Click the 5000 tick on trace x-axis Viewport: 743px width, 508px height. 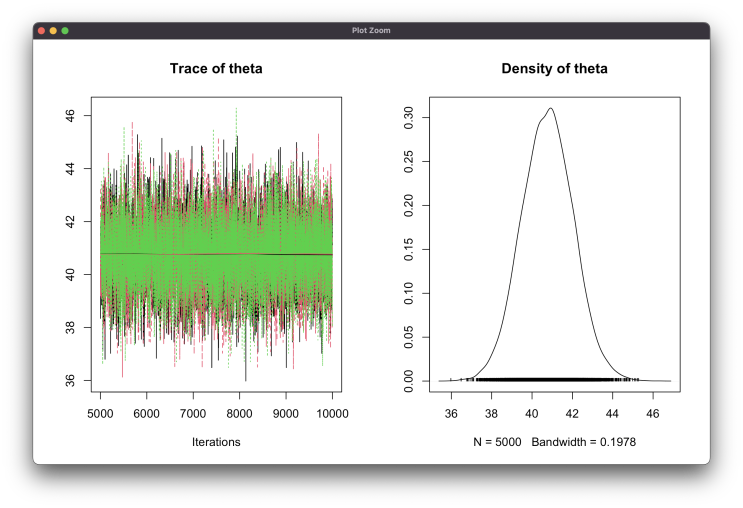(100, 412)
